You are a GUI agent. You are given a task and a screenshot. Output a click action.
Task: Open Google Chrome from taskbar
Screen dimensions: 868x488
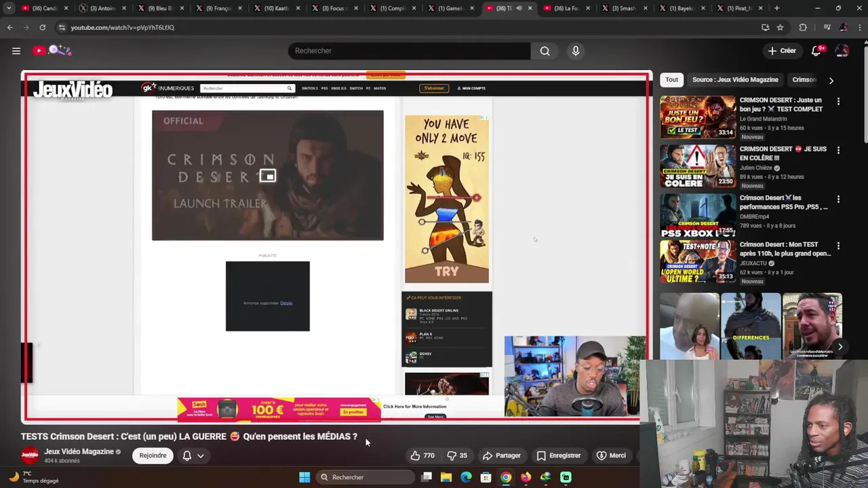pyautogui.click(x=506, y=477)
